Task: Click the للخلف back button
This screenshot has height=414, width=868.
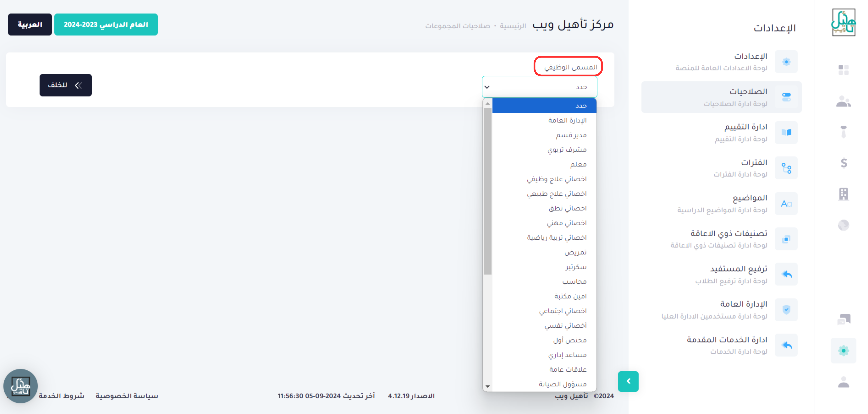Action: [65, 85]
